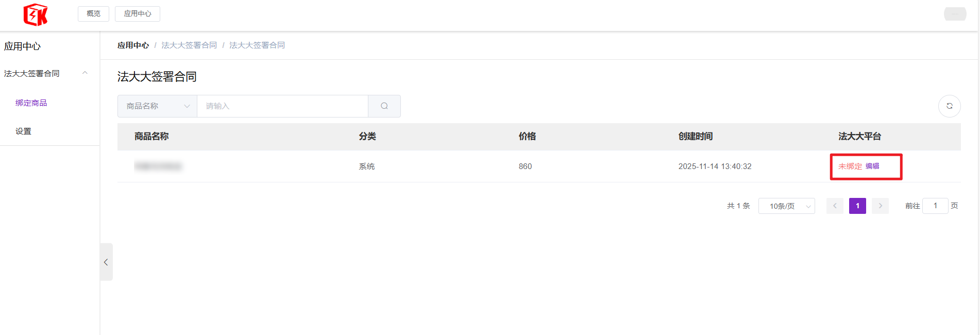
Task: Open the 概览 tab in top navigation
Action: (x=93, y=14)
